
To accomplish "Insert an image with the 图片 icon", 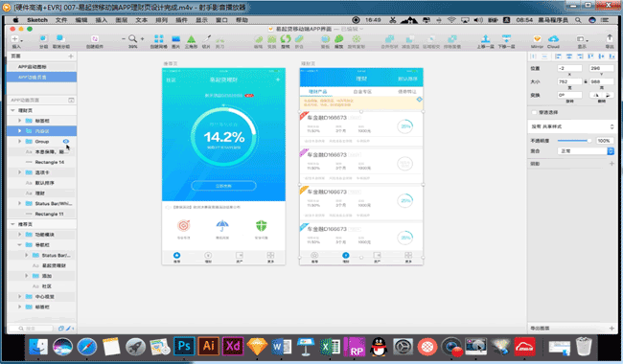I will pos(175,38).
